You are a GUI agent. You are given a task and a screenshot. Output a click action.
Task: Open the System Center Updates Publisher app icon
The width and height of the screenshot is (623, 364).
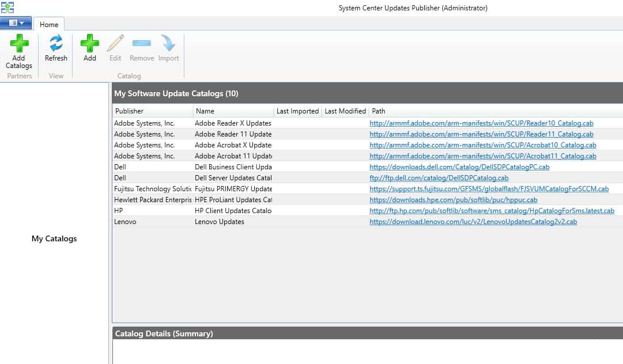(7, 7)
